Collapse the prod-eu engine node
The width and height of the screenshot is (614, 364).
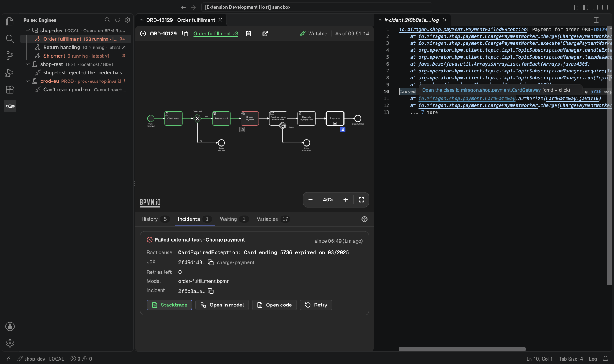tap(28, 81)
